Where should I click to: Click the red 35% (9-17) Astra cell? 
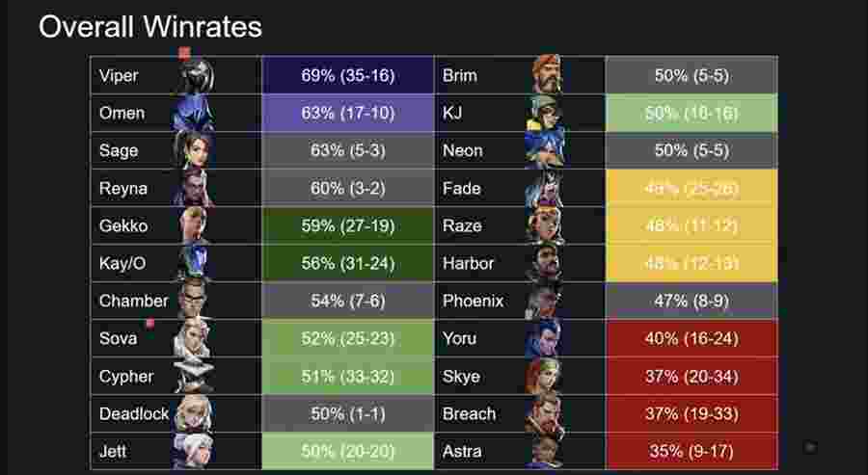coord(692,451)
